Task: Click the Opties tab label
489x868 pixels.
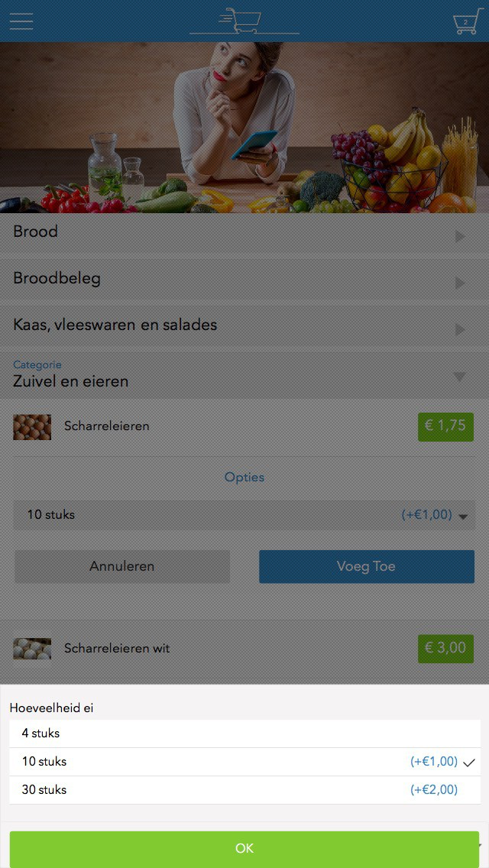Action: click(244, 477)
